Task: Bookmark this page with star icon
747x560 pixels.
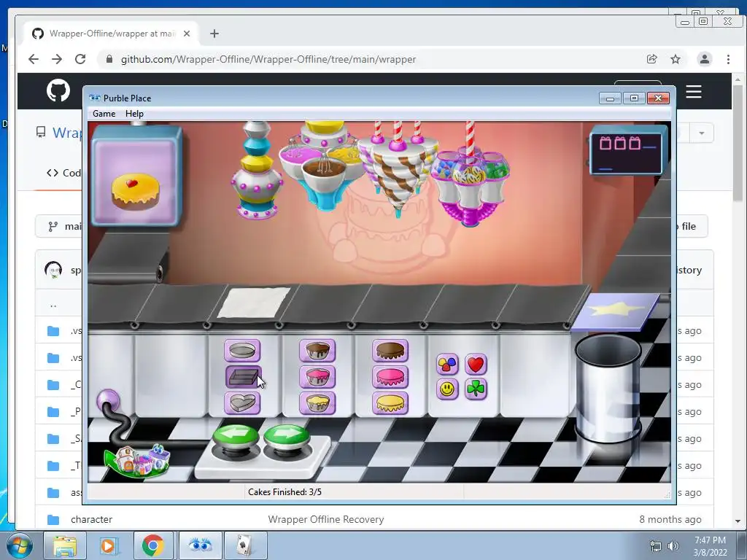Action: [675, 59]
